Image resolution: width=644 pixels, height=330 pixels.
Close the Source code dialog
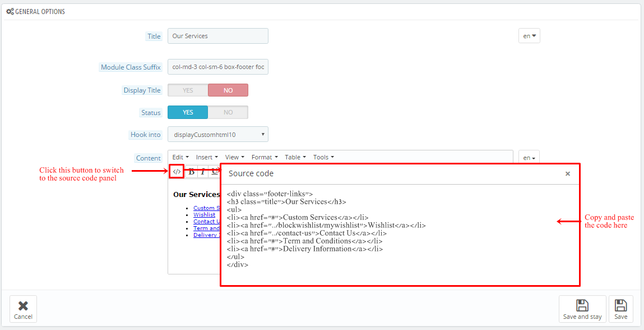tap(567, 174)
